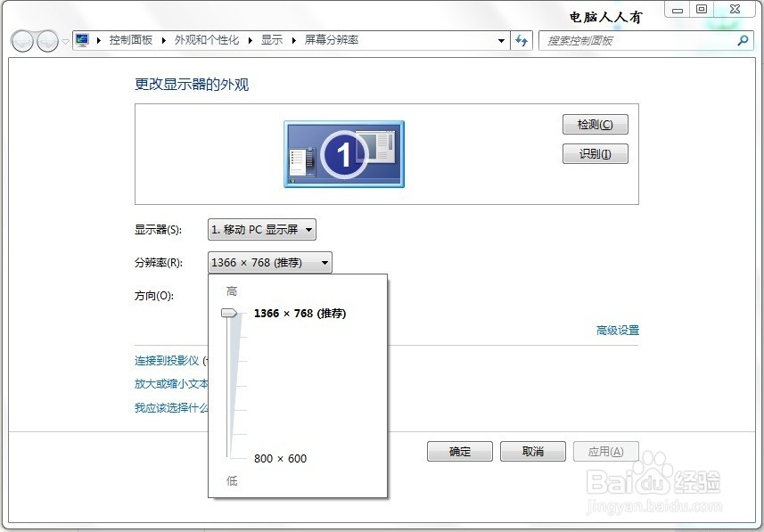Open the 连接到投影仪 link
This screenshot has height=532, width=764.
click(167, 361)
